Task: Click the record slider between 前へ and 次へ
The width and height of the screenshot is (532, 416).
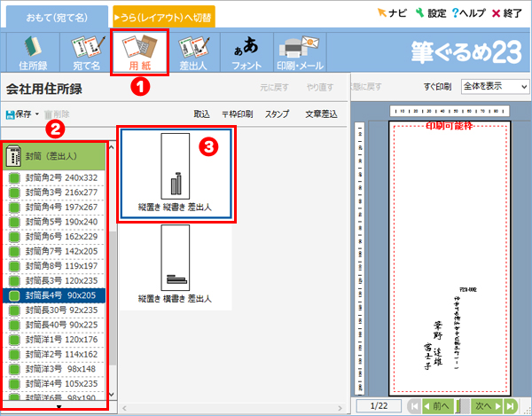Action: tap(462, 405)
